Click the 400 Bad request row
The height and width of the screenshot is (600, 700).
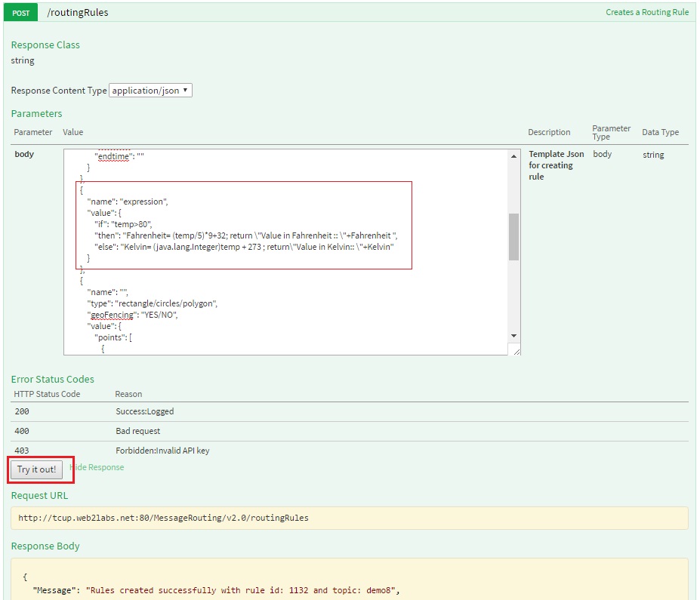tap(350, 431)
